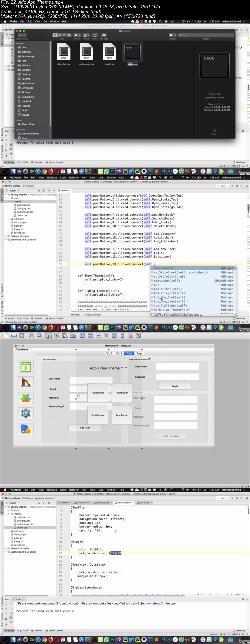Open Refactor menu in second PyCharm frame
This screenshot has height=644, width=250.
[x=74, y=178]
